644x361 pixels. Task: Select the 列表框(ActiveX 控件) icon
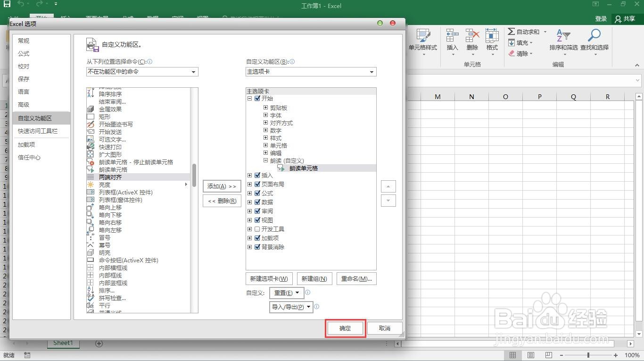[x=91, y=192]
